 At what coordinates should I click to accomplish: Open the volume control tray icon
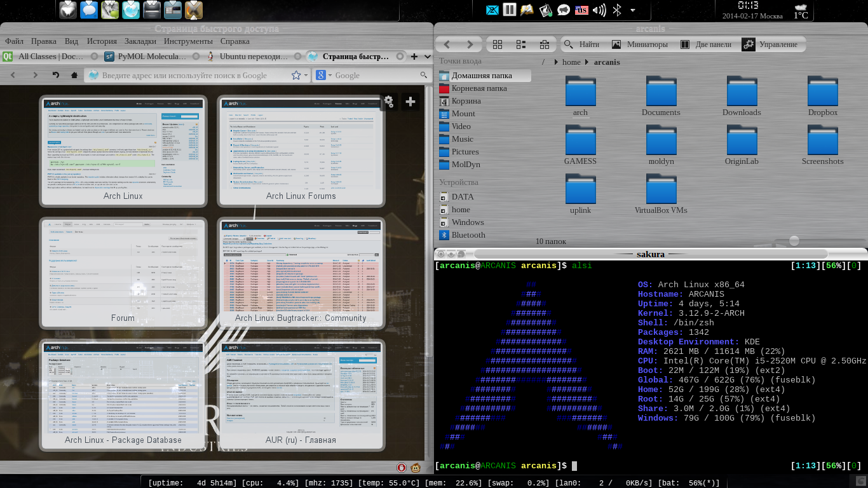point(599,10)
